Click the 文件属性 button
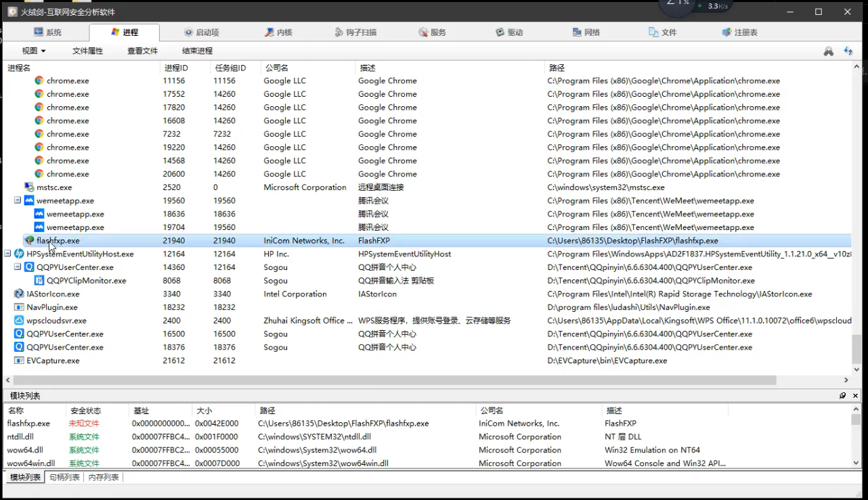 click(87, 51)
